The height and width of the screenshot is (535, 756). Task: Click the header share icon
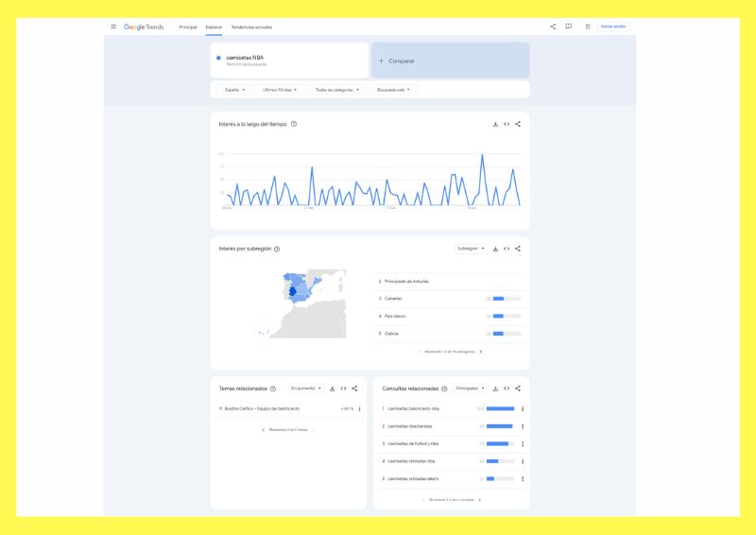[553, 26]
